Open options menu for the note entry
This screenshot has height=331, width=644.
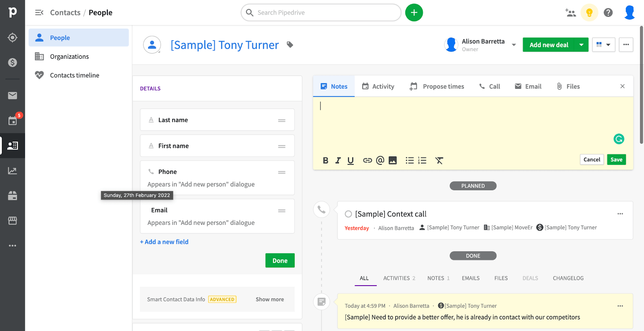coord(620,306)
